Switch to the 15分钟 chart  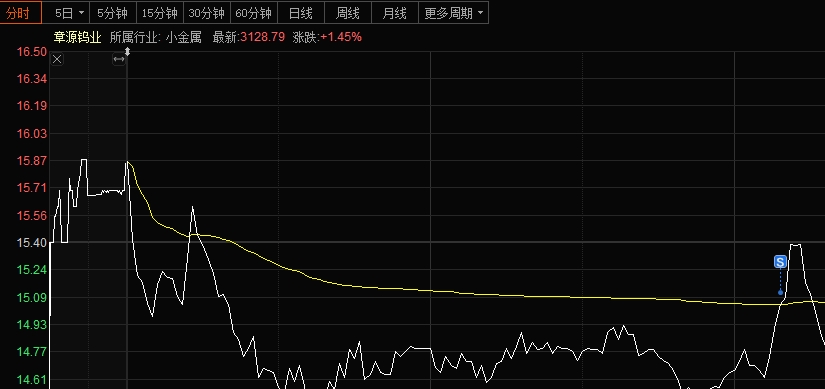(160, 13)
